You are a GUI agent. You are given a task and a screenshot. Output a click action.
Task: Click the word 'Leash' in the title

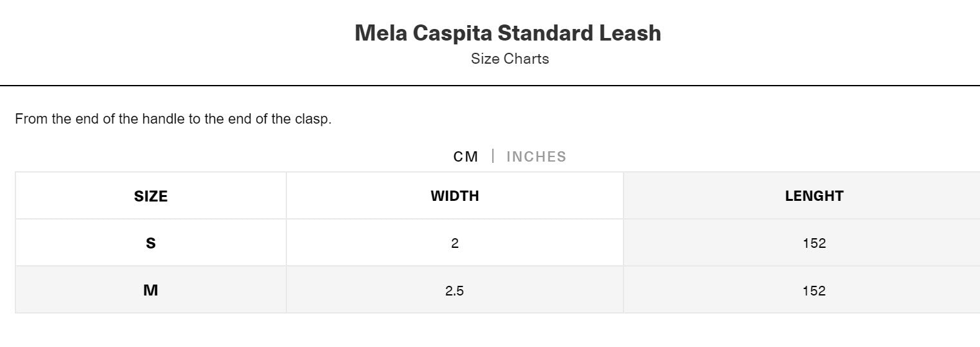[x=630, y=33]
